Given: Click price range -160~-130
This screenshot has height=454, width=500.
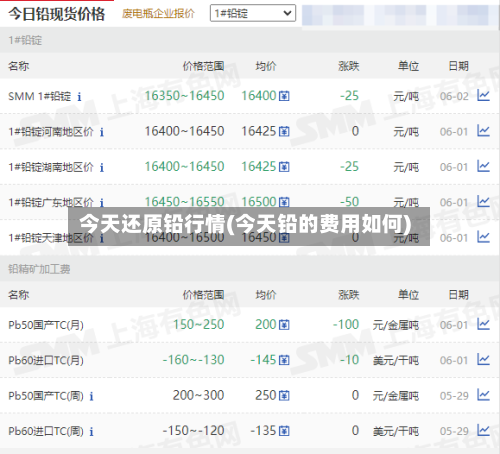Looking at the screenshot, I should pyautogui.click(x=193, y=360).
